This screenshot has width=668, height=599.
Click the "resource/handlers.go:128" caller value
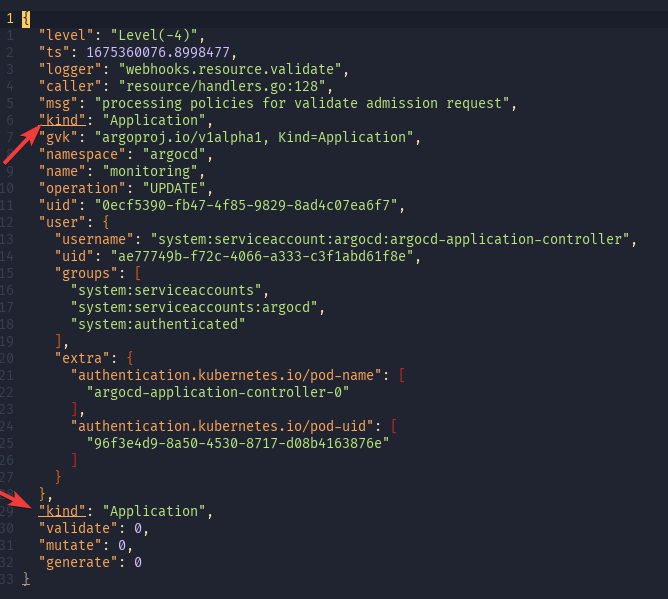pyautogui.click(x=222, y=86)
